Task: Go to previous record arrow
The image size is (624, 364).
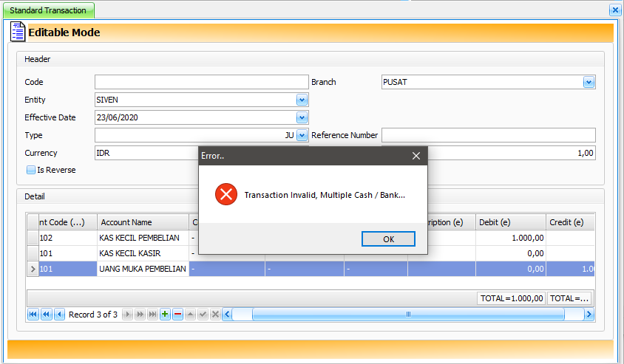Action: pyautogui.click(x=60, y=315)
